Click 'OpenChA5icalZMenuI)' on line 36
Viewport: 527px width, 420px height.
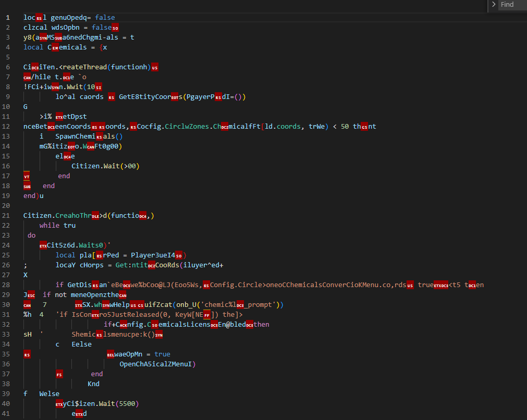[x=157, y=364]
